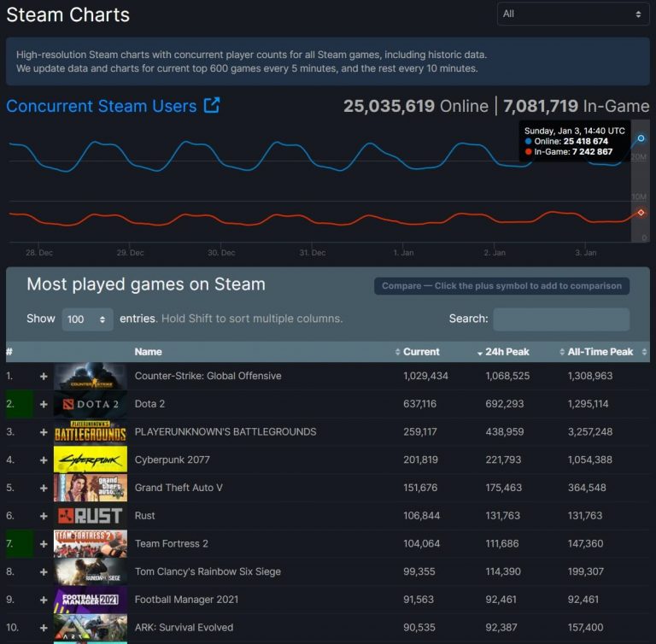Click the plus icon for PLAYERUNKNOWN'S BATTLEGROUNDS
Image resolution: width=656 pixels, height=644 pixels.
click(x=44, y=432)
